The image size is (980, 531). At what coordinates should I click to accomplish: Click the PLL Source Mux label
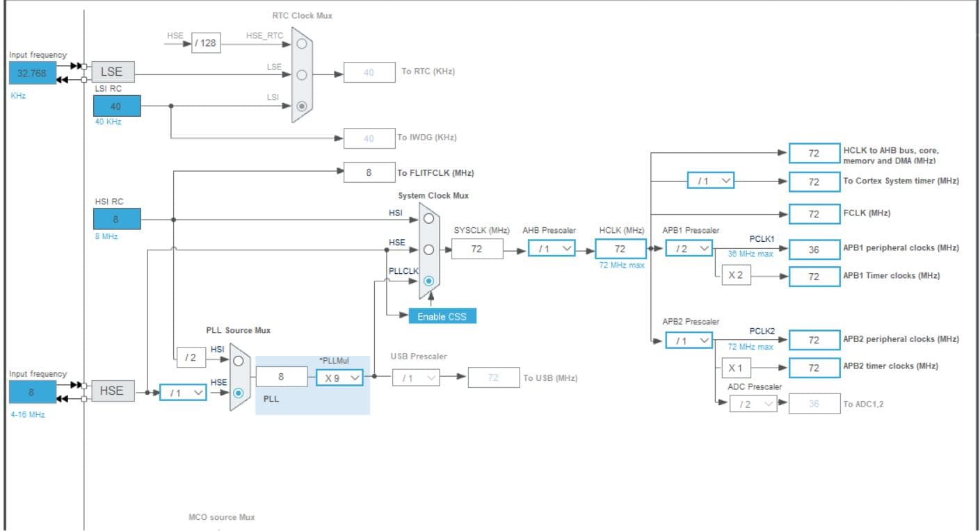pos(239,330)
